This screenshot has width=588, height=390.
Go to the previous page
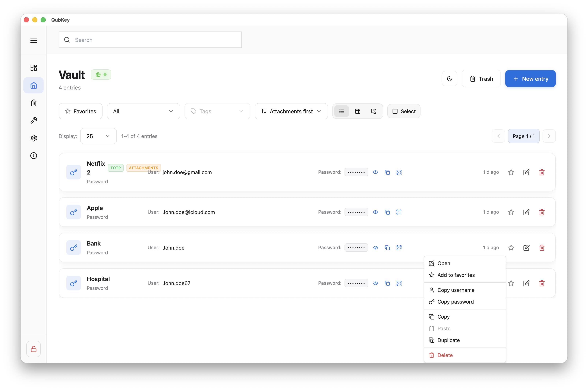[498, 136]
